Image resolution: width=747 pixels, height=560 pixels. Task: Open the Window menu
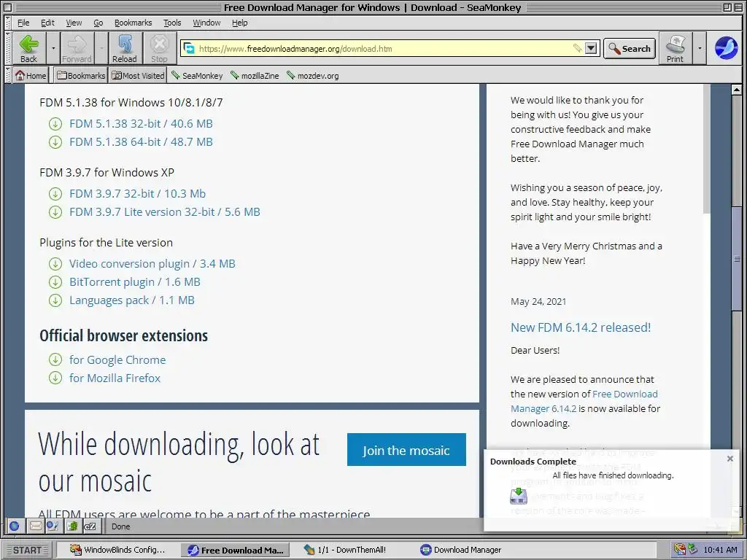pyautogui.click(x=206, y=23)
